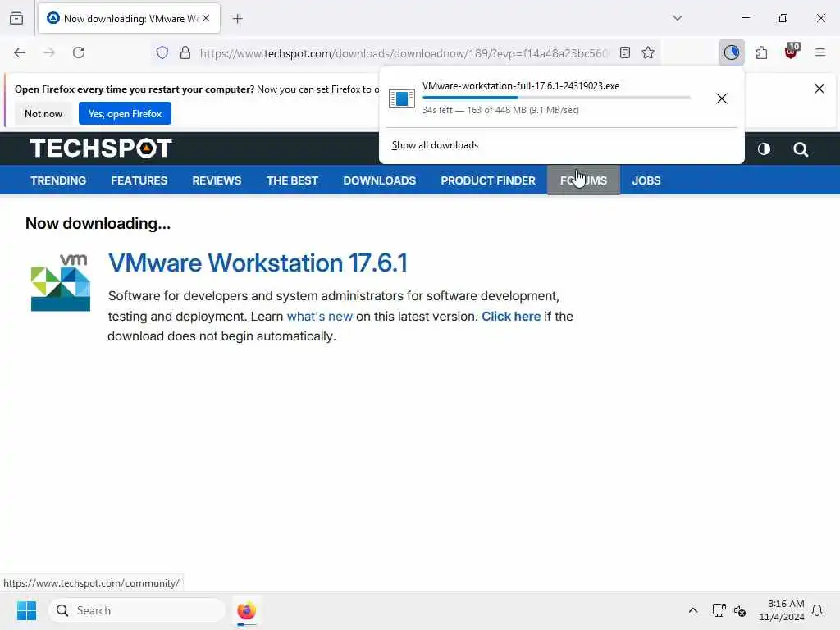Screen dimensions: 840x630
Task: Open the DOWNLOADS section
Action: tap(380, 180)
